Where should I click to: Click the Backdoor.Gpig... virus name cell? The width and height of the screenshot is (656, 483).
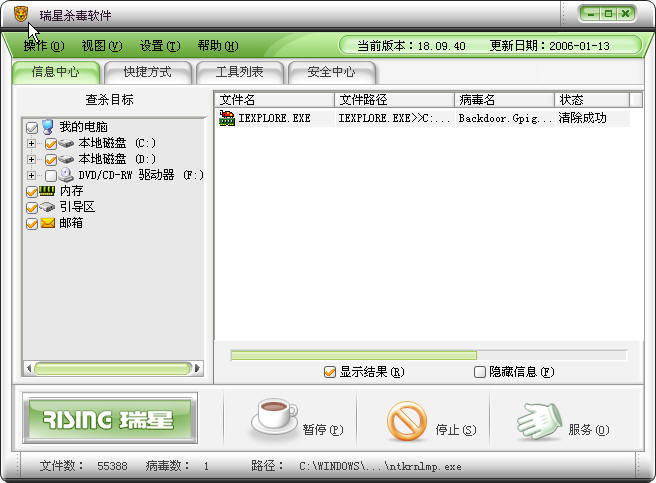pos(505,118)
